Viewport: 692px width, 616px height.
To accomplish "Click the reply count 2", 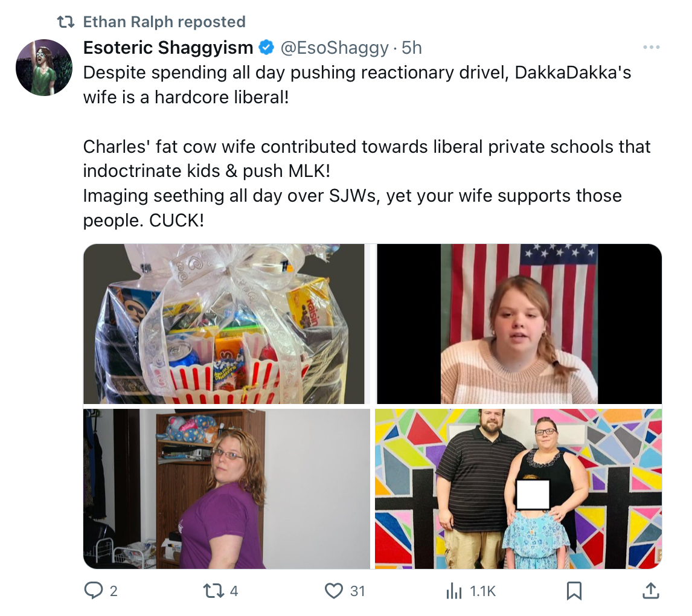I will 114,591.
